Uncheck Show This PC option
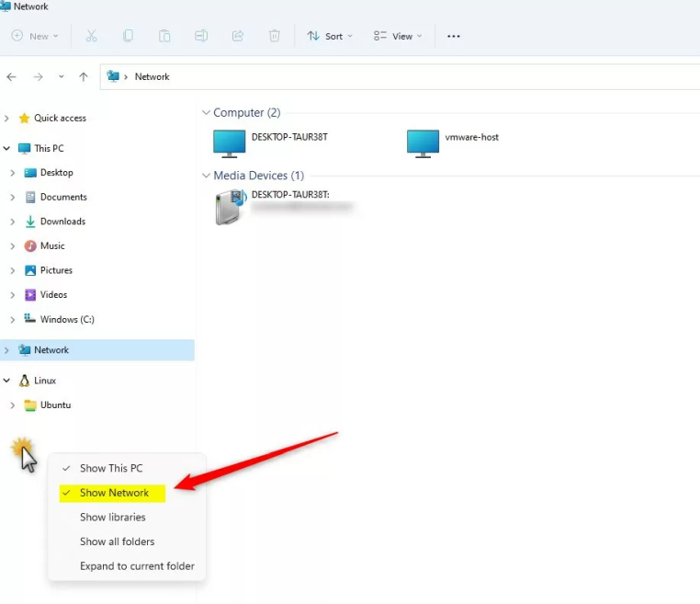Viewport: 700px width, 604px height. point(110,468)
